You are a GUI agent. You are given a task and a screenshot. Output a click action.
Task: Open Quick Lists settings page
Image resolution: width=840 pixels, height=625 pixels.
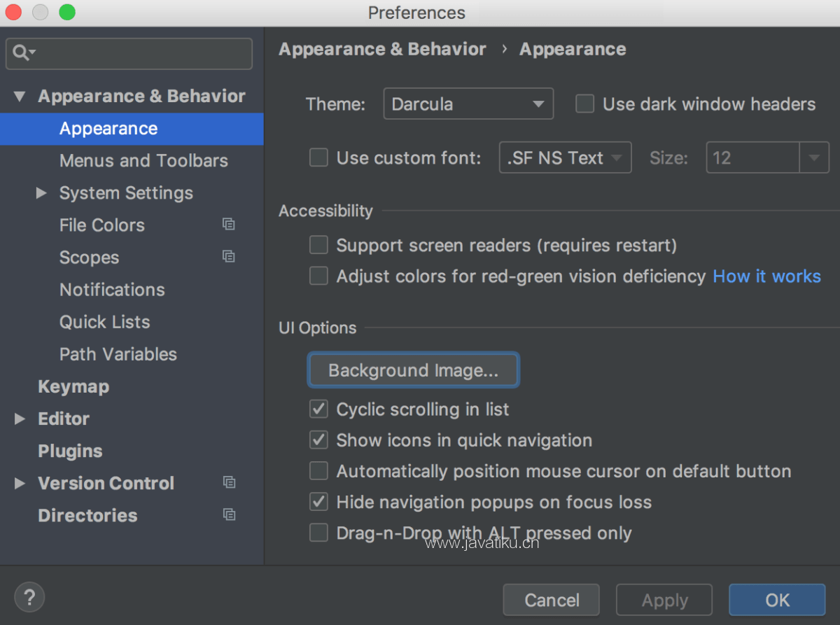104,321
